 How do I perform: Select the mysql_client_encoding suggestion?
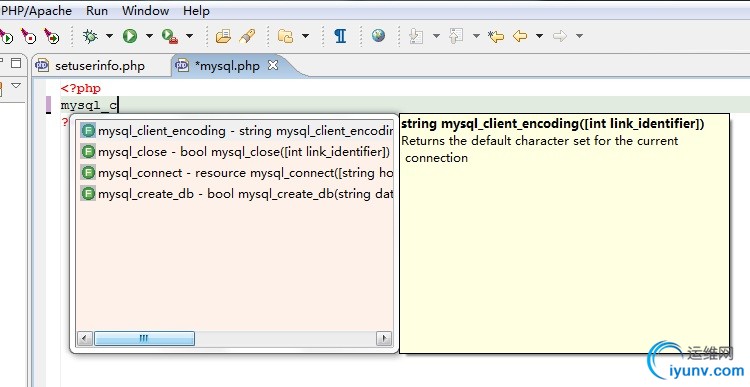(x=236, y=131)
